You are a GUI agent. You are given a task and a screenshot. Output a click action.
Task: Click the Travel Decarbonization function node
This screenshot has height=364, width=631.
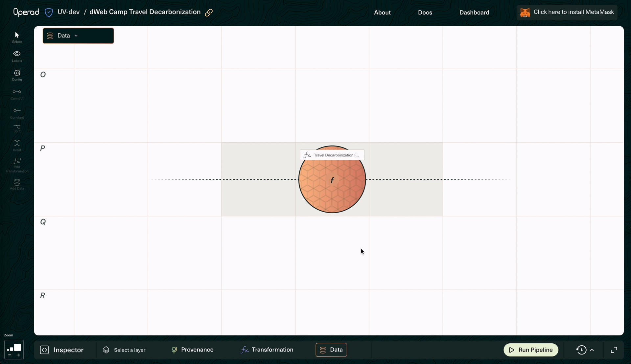point(332,179)
